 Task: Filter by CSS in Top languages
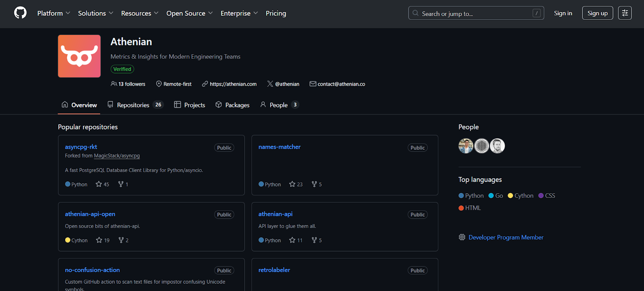pyautogui.click(x=547, y=195)
